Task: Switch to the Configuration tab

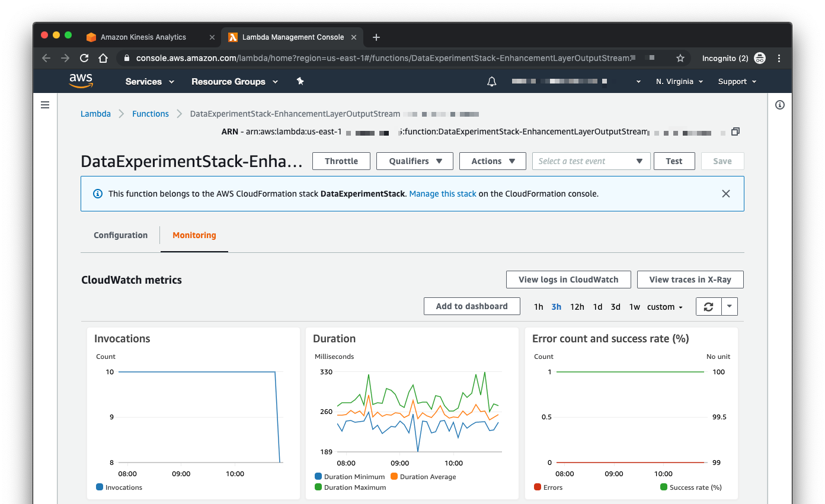Action: [x=120, y=235]
